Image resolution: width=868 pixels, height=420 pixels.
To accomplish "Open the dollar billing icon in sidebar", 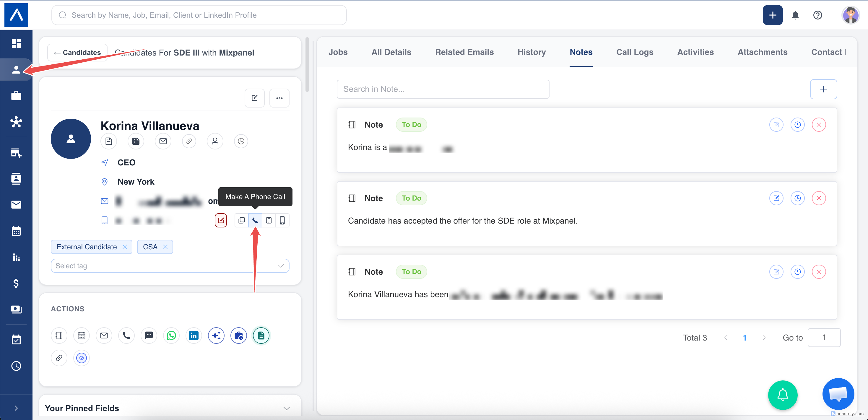I will click(16, 283).
